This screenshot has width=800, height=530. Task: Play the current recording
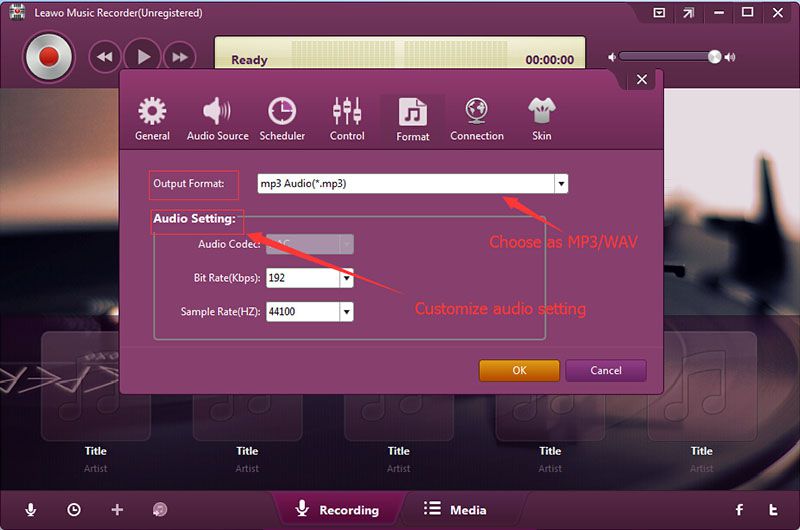[142, 57]
